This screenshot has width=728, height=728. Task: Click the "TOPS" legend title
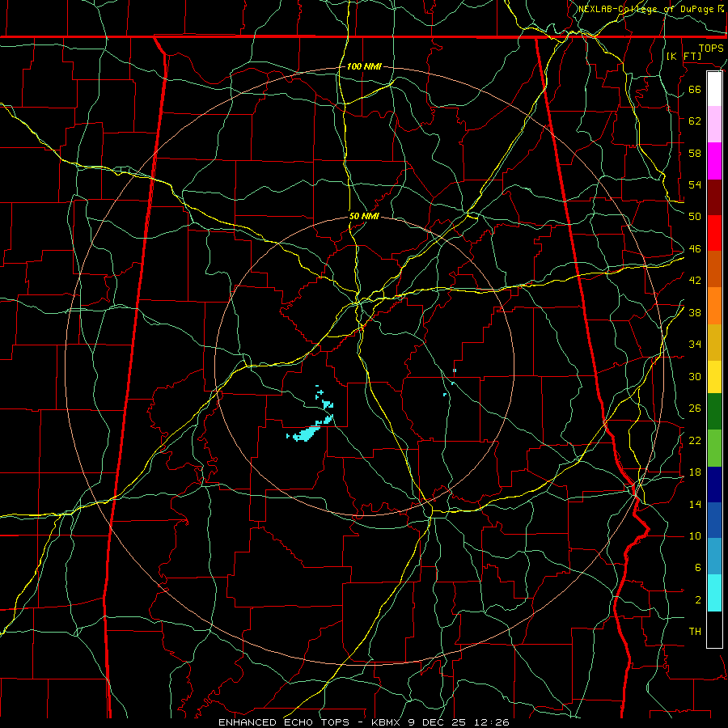[x=711, y=49]
